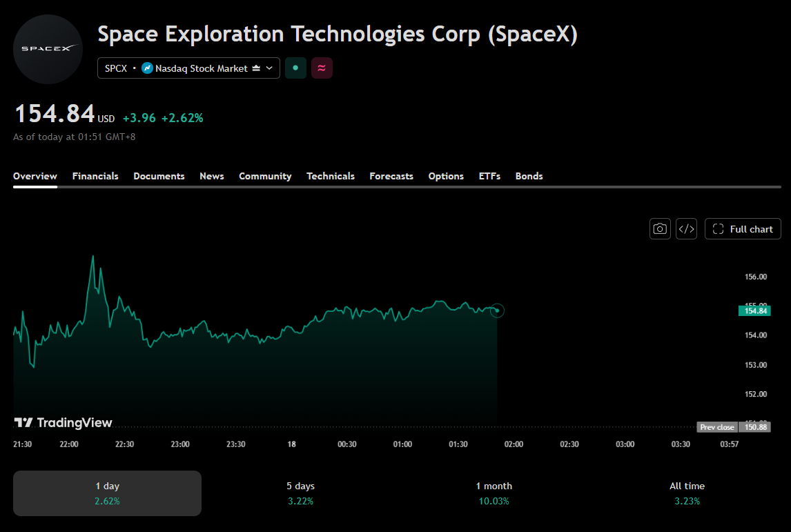This screenshot has height=532, width=791.
Task: Click the 154.84 headline price
Action: point(55,113)
